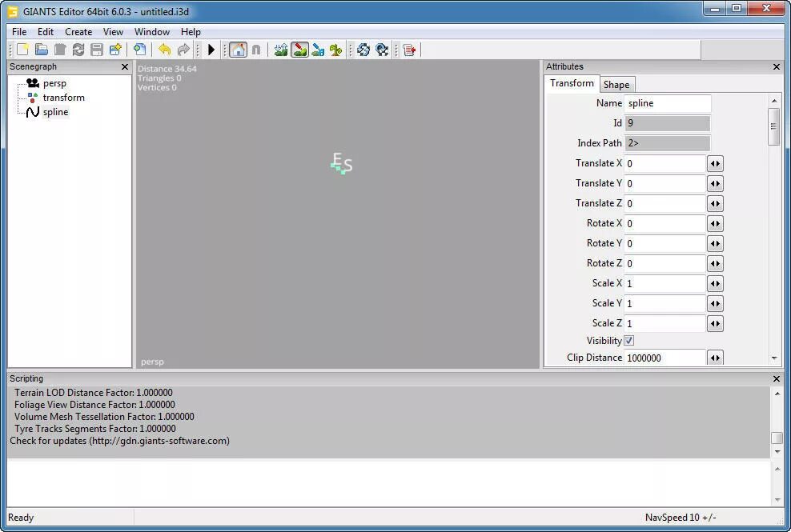Toggle the house-shaped toolbar icon
The image size is (791, 532).
click(x=238, y=50)
